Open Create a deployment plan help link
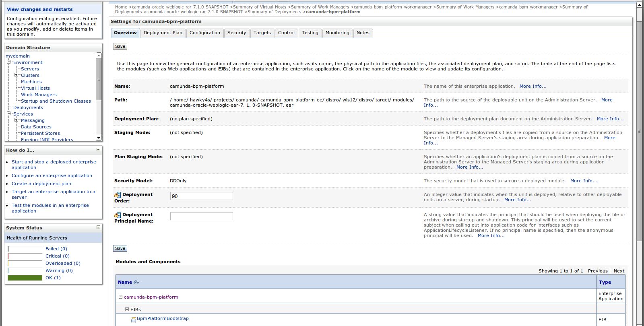The image size is (644, 326). pyautogui.click(x=41, y=184)
